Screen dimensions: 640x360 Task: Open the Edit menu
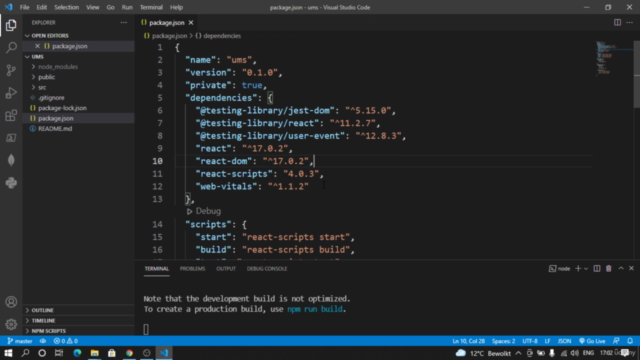click(42, 7)
